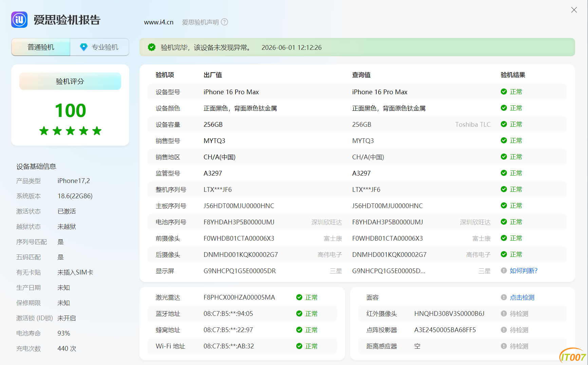Click the gray info icon in 显示屏 row
Viewport: 588px width, 365px height.
click(504, 270)
